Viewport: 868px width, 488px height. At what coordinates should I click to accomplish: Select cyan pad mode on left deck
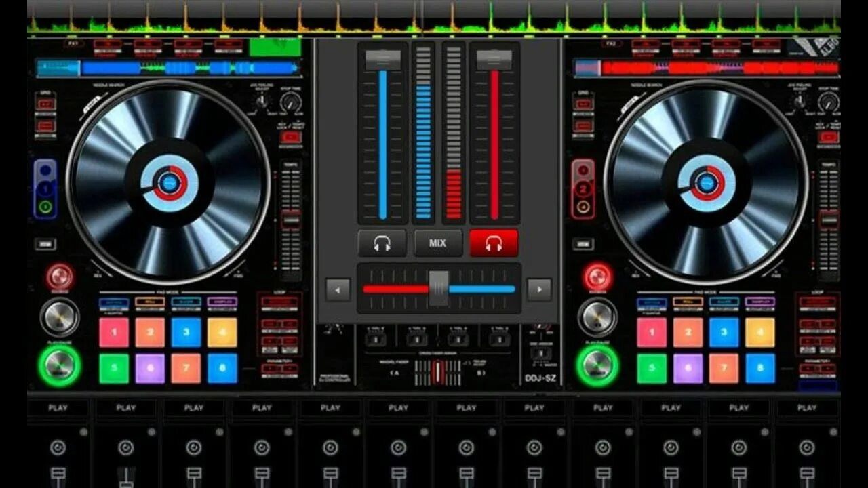point(186,302)
